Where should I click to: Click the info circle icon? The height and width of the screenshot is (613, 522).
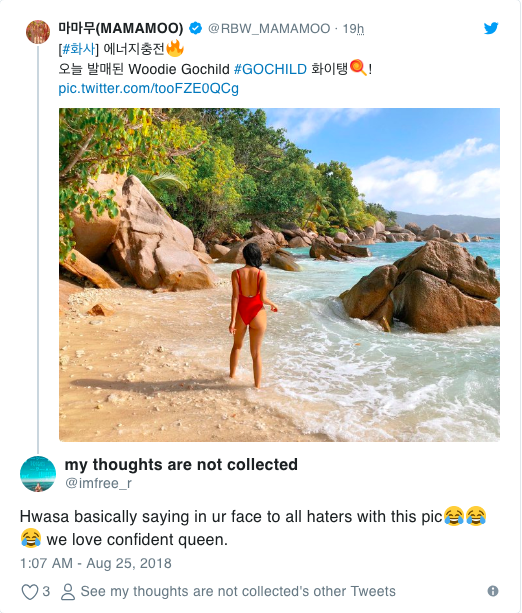tap(493, 591)
